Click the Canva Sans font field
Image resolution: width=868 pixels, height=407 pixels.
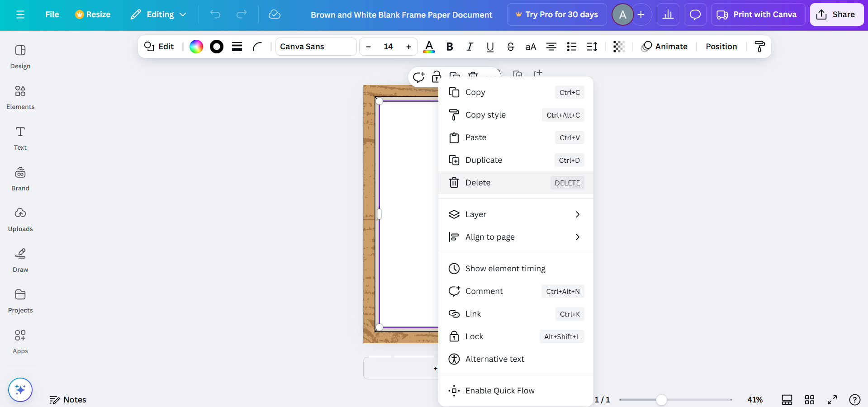pos(316,47)
